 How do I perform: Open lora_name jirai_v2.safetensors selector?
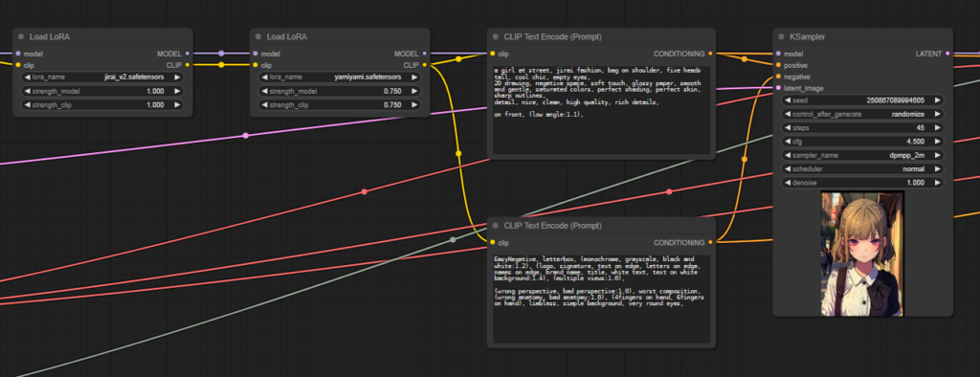click(102, 77)
